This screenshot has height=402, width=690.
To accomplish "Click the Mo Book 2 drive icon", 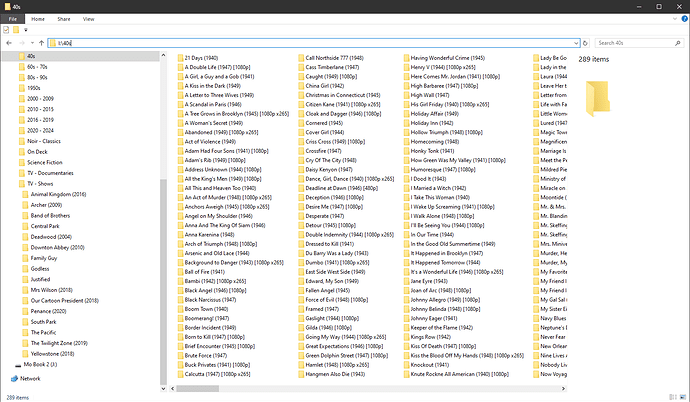I will point(18,365).
